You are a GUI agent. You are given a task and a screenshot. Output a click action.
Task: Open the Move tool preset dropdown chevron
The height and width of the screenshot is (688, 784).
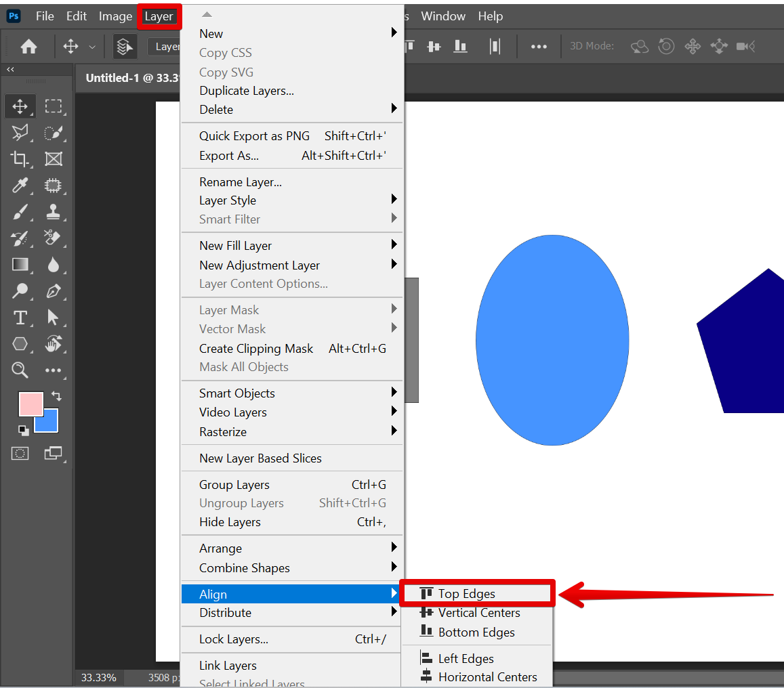click(x=92, y=47)
